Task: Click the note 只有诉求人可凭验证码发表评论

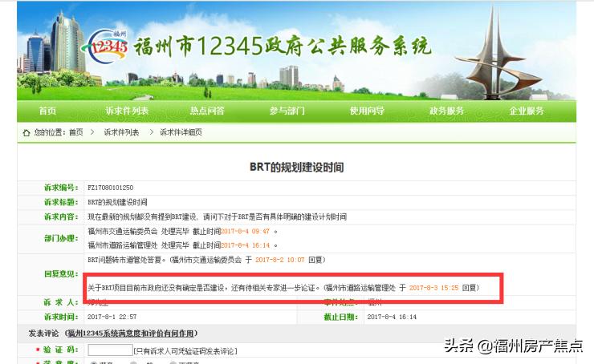Action: pos(185,351)
